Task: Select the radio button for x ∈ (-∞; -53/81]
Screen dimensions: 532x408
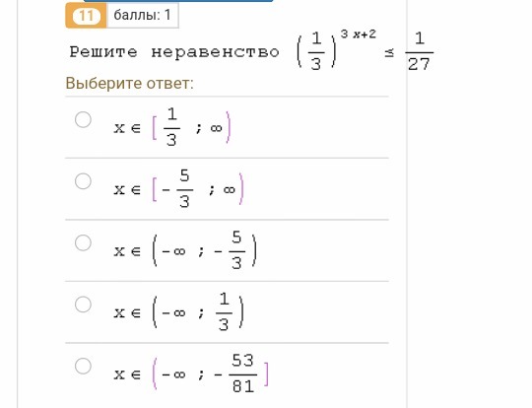Action: (83, 366)
